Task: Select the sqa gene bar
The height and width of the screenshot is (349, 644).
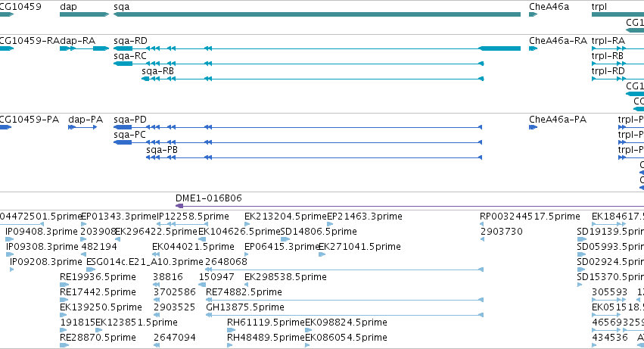Action: tap(317, 14)
